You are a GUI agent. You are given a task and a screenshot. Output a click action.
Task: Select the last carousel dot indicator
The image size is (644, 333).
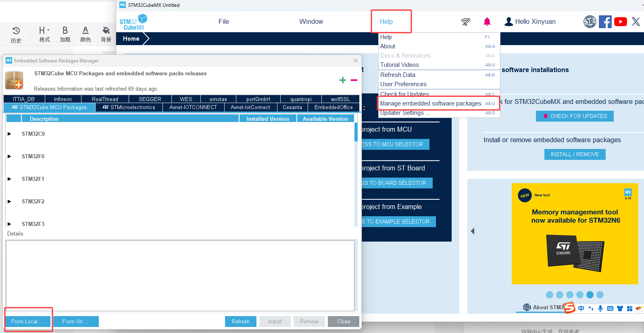click(600, 295)
